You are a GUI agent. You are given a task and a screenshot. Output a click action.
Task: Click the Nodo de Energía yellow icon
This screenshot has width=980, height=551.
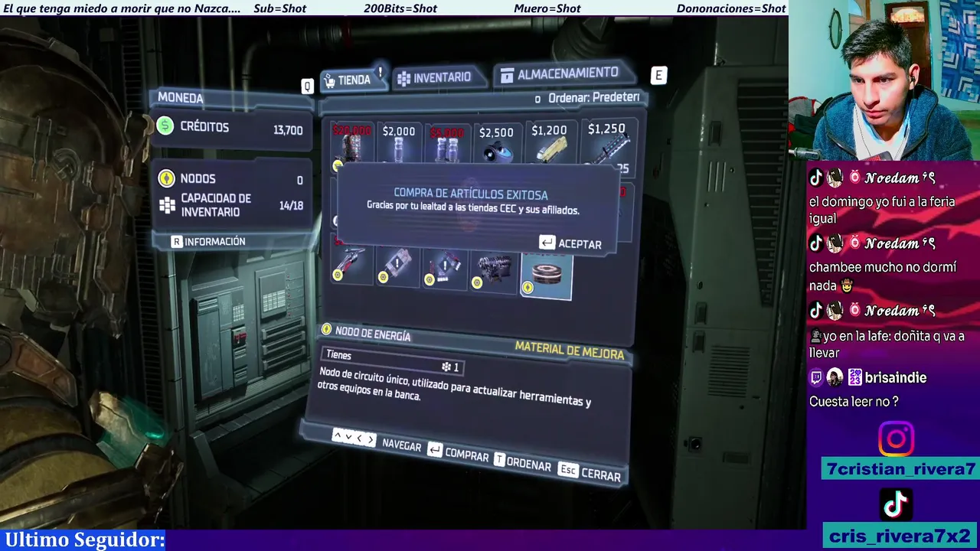[326, 329]
